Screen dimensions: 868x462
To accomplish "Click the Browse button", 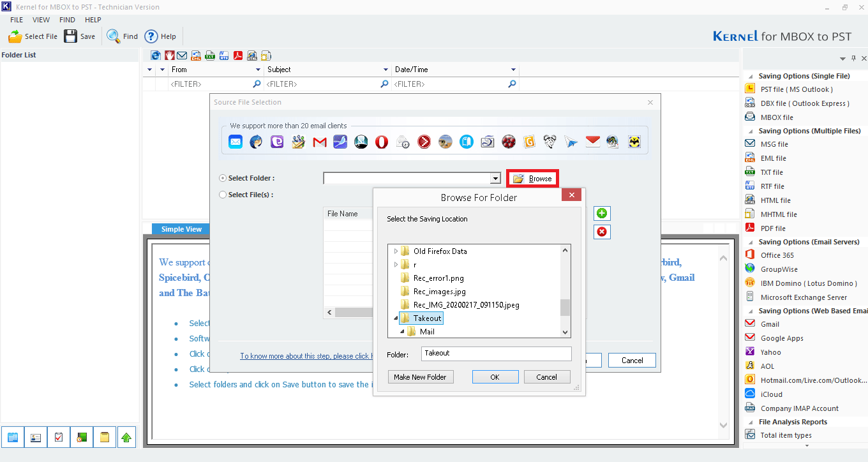I will (533, 179).
